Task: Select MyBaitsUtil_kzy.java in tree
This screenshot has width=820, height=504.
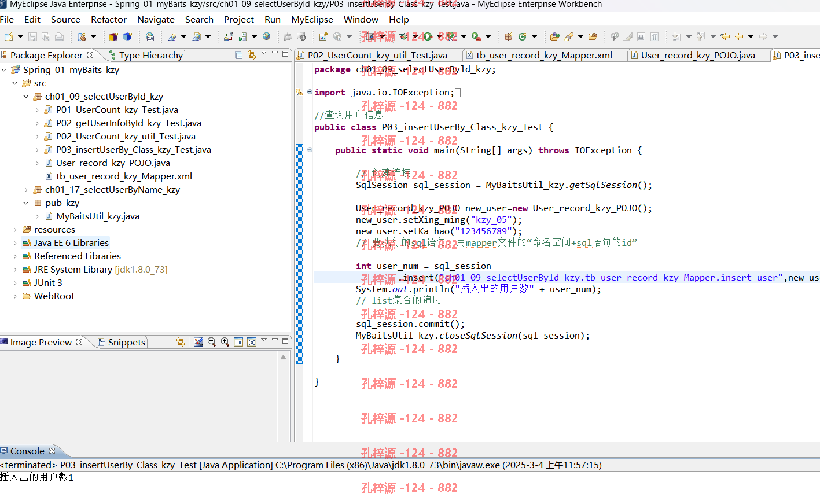Action: click(98, 216)
